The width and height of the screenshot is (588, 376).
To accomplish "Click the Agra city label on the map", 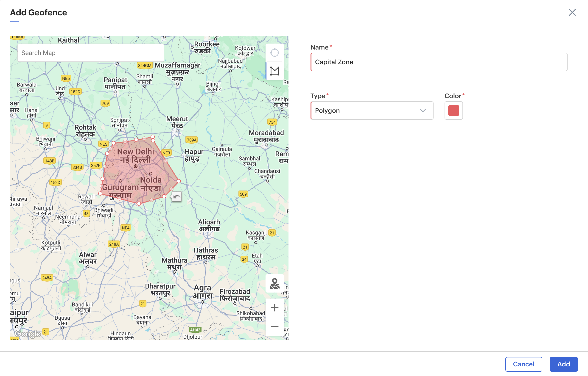I will pyautogui.click(x=202, y=288).
